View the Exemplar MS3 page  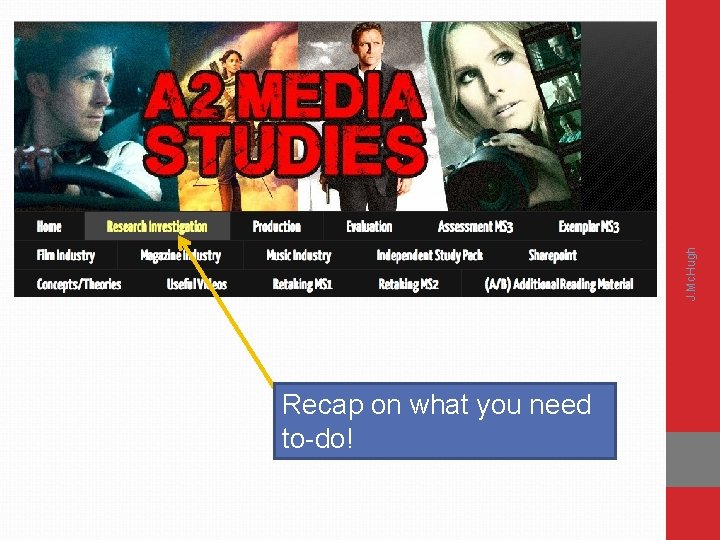coord(589,226)
